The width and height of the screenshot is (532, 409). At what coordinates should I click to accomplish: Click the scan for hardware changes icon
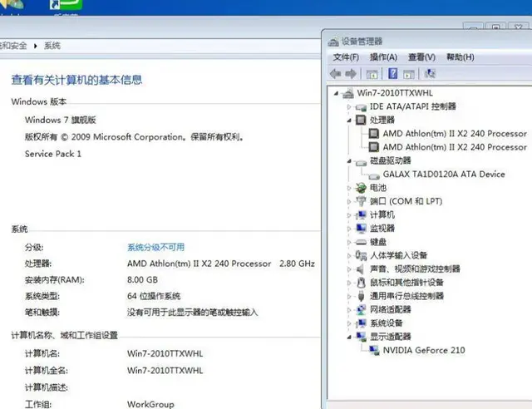point(430,73)
